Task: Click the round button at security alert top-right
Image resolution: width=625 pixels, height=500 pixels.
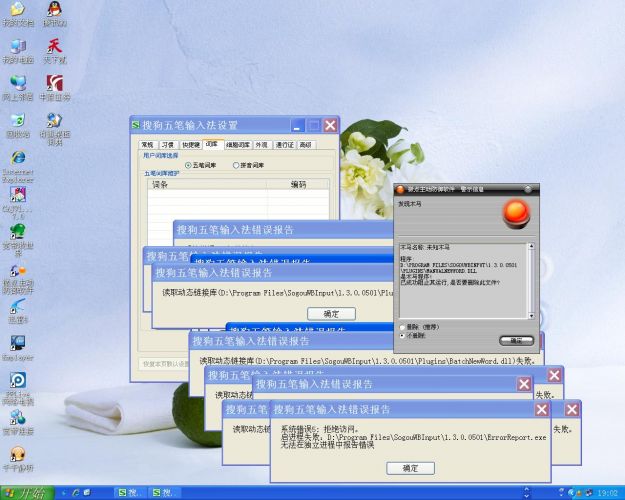Action: pos(529,189)
